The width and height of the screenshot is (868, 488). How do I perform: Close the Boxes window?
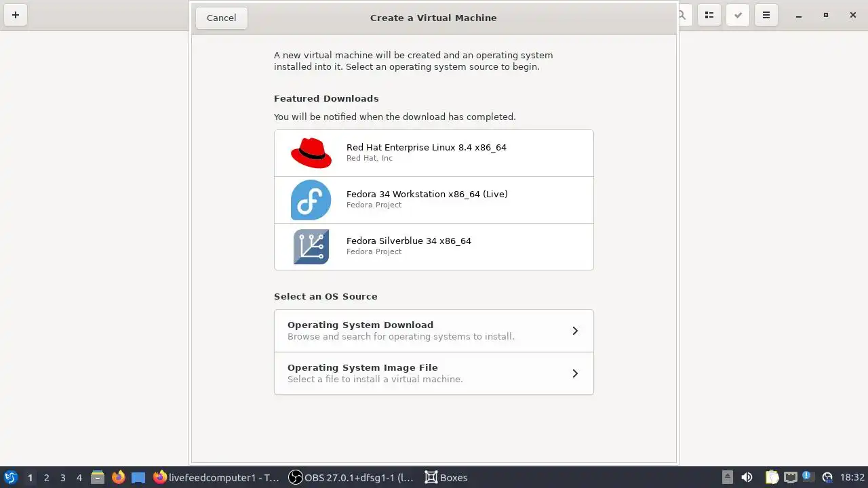coord(853,15)
